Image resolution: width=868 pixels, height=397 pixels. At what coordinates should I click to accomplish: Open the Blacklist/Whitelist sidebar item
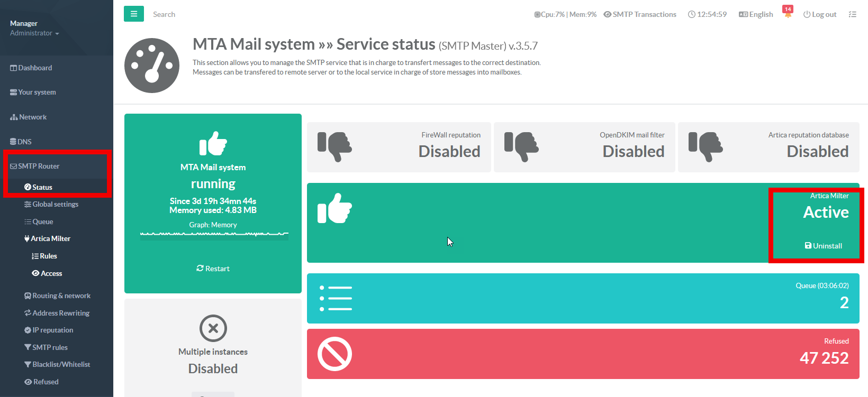(61, 365)
